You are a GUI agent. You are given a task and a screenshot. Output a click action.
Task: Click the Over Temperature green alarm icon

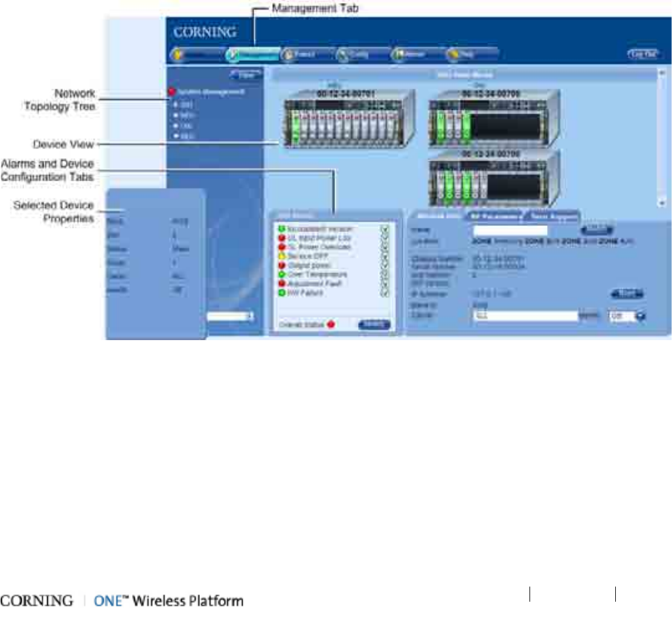(281, 274)
